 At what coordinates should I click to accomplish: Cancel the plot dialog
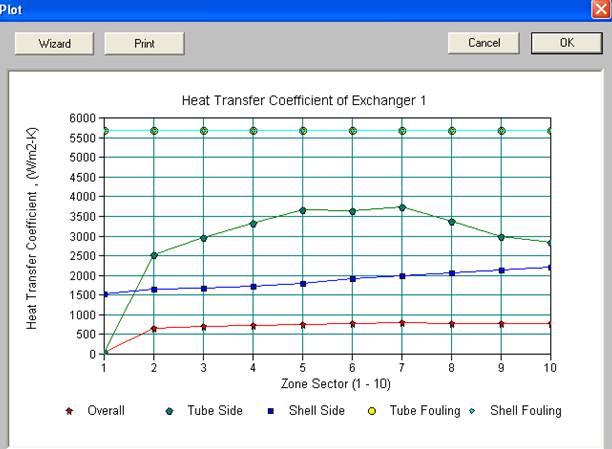(x=484, y=43)
